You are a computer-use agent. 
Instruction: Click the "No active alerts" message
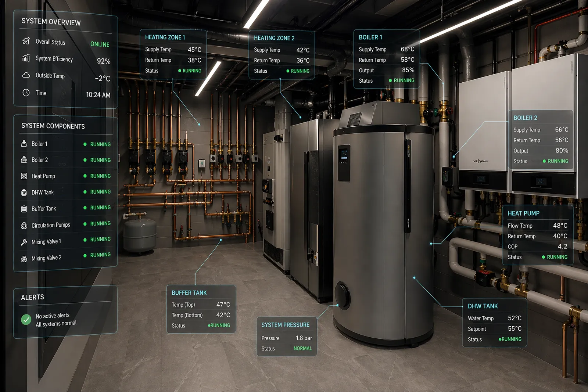[x=53, y=316]
